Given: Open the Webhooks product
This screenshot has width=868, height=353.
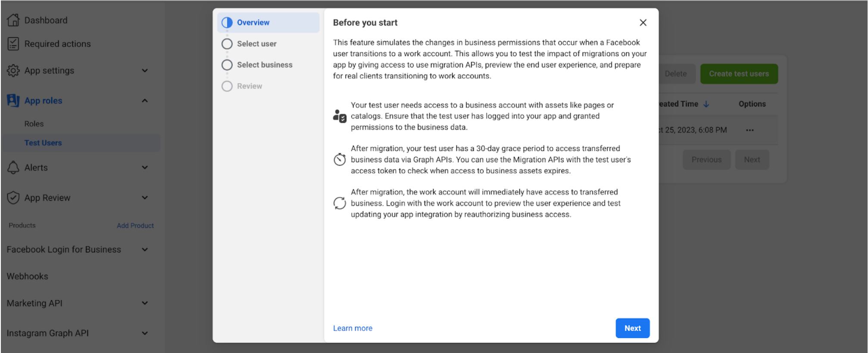Looking at the screenshot, I should (28, 276).
